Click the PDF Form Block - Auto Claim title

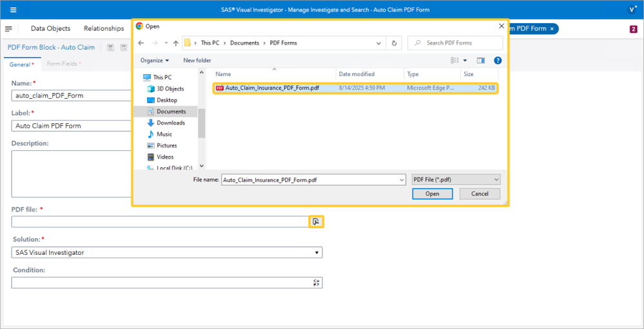(x=51, y=47)
